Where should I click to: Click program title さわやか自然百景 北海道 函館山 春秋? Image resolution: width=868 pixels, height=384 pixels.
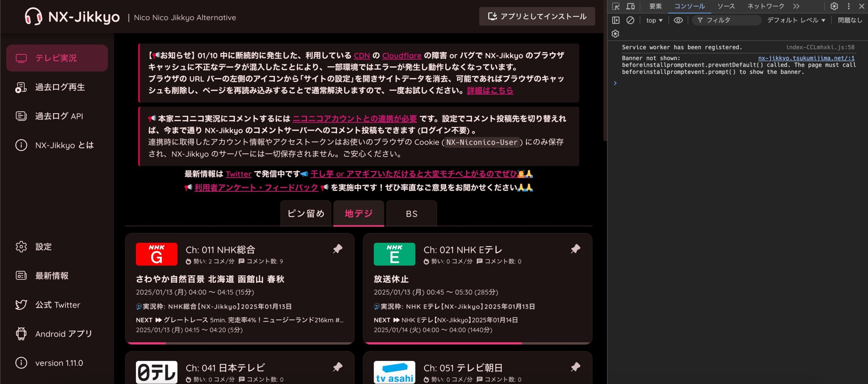point(210,279)
